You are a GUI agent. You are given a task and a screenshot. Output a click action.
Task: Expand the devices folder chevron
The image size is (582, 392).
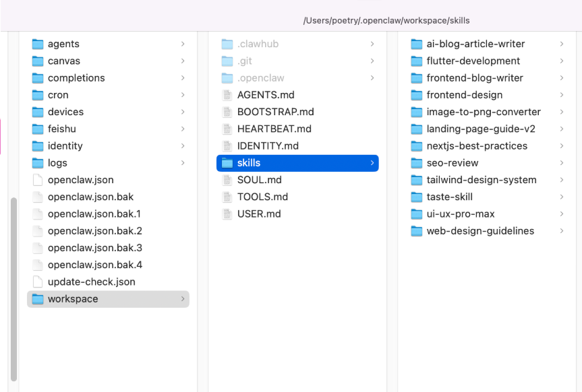point(183,112)
